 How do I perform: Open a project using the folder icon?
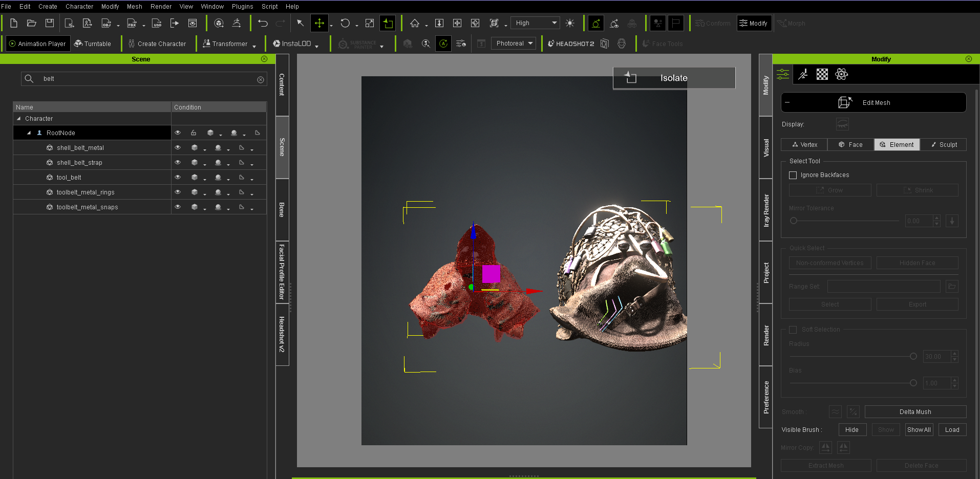pyautogui.click(x=31, y=23)
